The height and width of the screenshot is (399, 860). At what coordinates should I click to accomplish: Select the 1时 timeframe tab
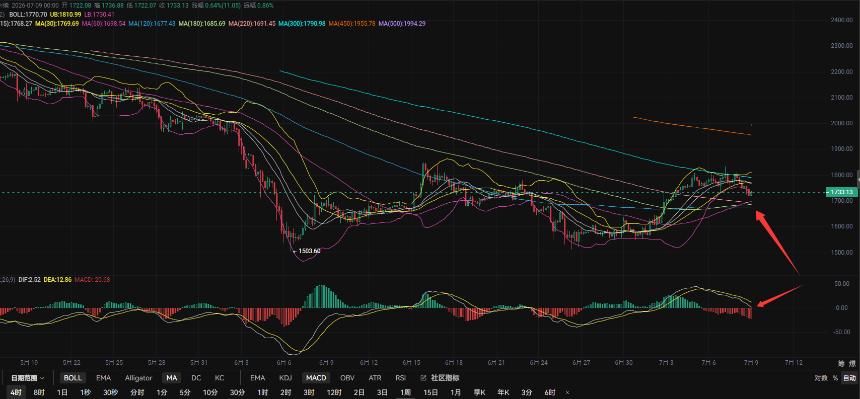click(263, 393)
